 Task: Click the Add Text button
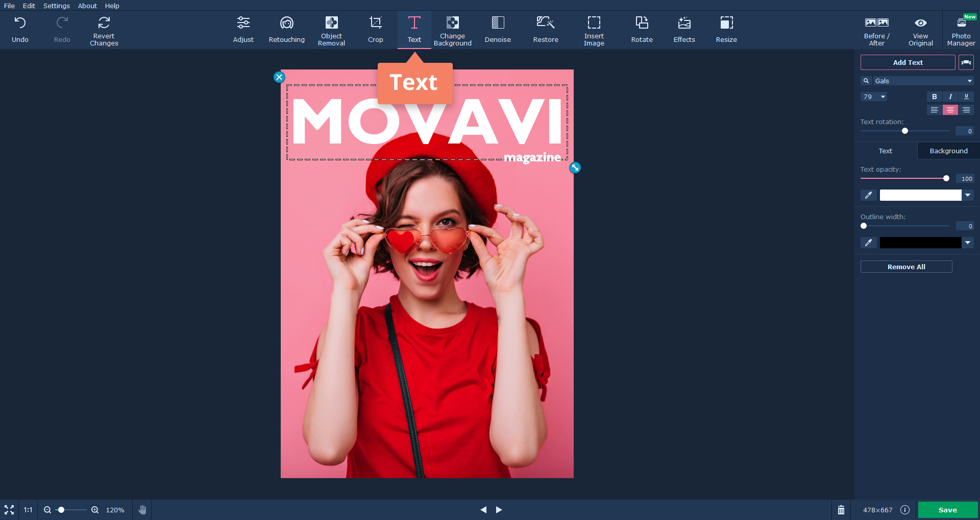coord(908,62)
